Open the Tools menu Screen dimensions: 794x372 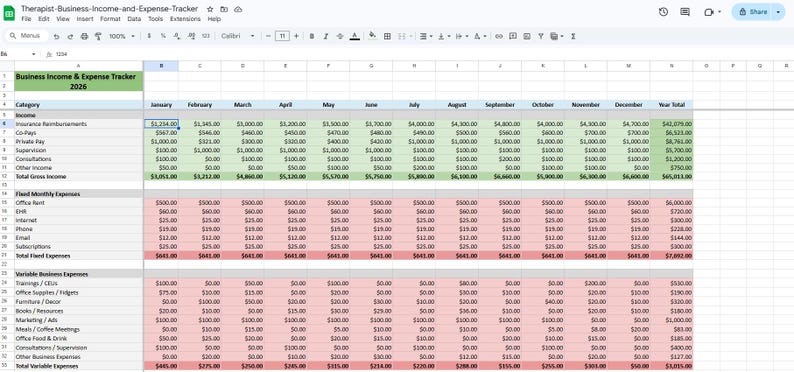pyautogui.click(x=155, y=19)
